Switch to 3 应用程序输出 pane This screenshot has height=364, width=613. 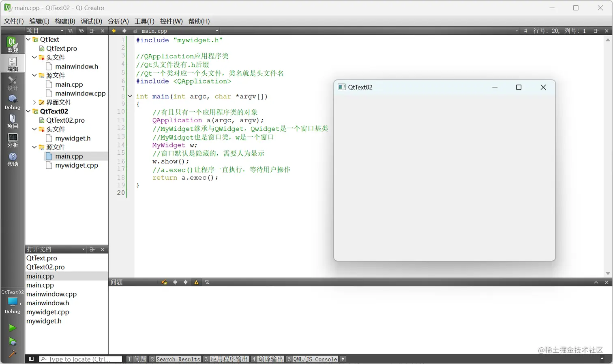tap(226, 359)
